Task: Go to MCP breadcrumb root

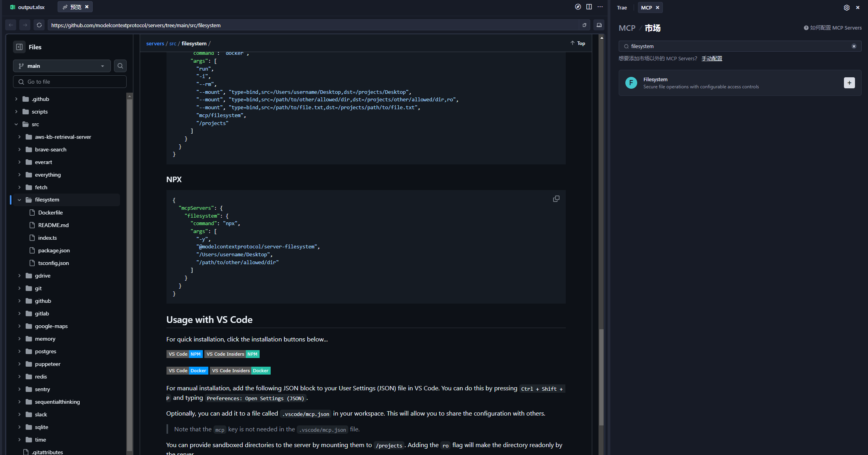Action: 627,28
